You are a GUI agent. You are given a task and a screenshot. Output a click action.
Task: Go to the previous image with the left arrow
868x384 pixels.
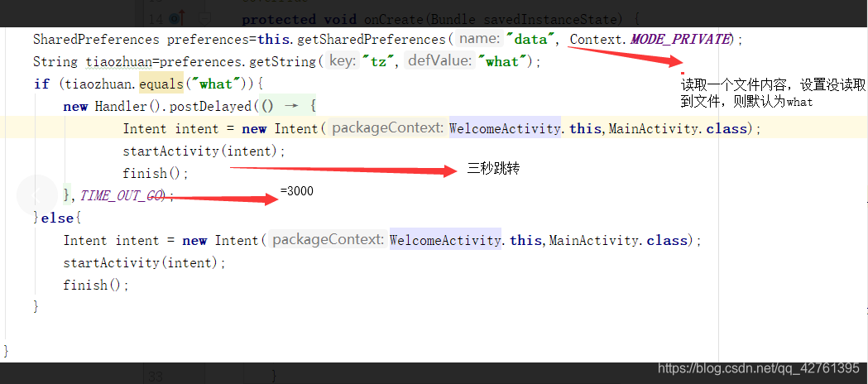point(36,194)
